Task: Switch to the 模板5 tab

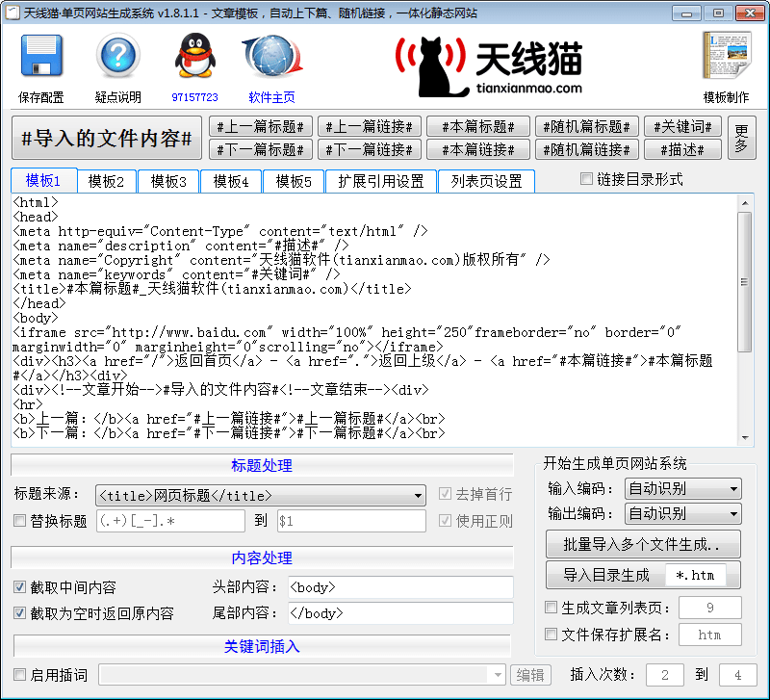Action: click(x=294, y=182)
